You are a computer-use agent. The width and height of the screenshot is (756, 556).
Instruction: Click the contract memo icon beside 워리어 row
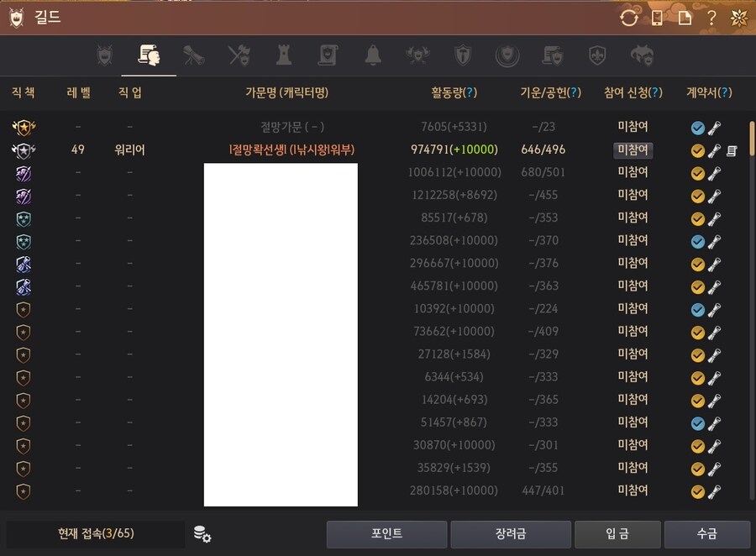pos(730,149)
